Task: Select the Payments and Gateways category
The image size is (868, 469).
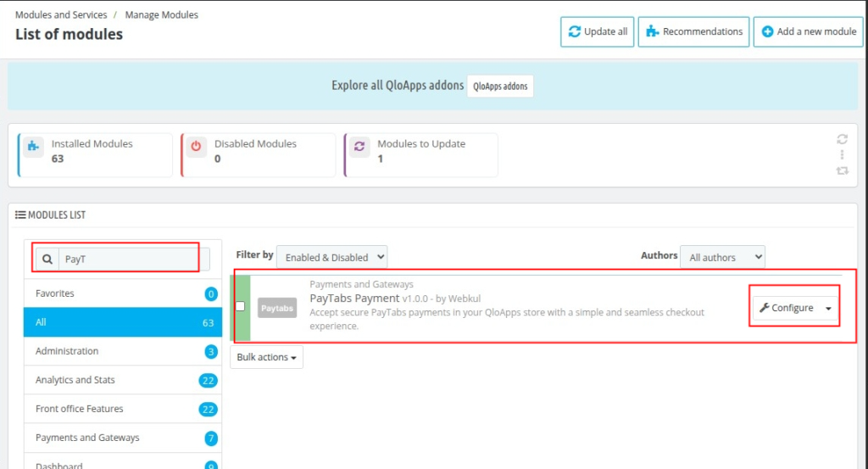Action: point(123,438)
